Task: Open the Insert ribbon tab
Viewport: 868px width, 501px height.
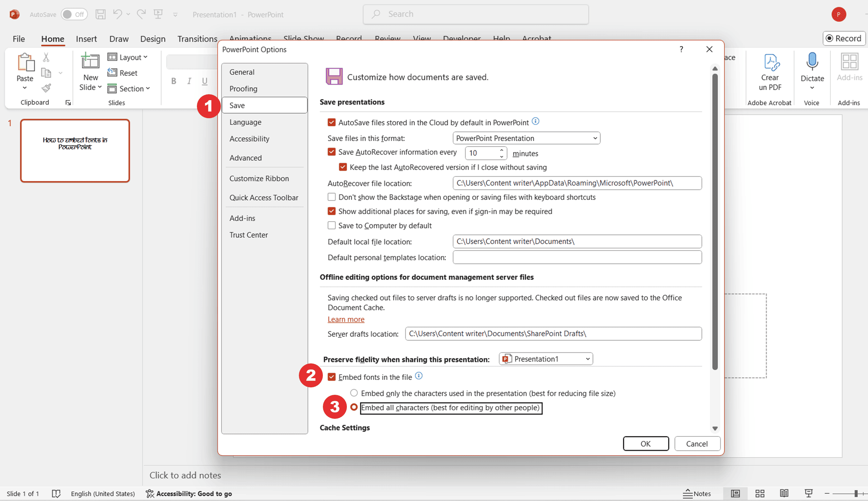Action: click(x=86, y=39)
